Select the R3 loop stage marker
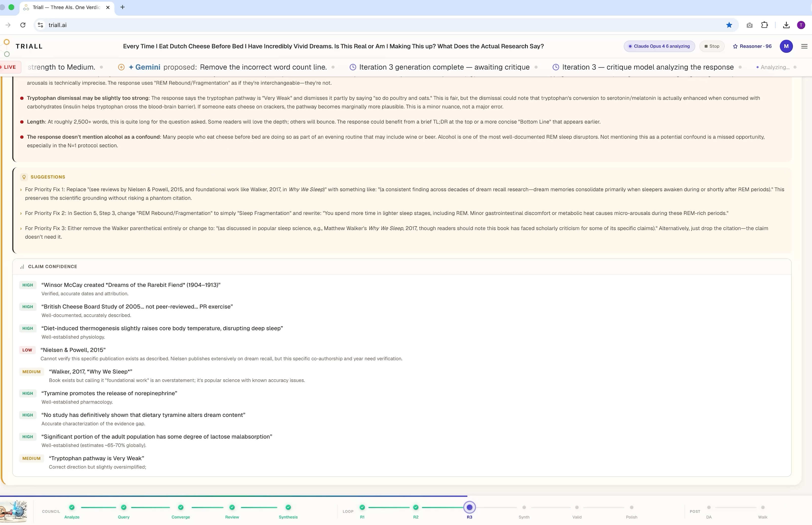 point(469,507)
